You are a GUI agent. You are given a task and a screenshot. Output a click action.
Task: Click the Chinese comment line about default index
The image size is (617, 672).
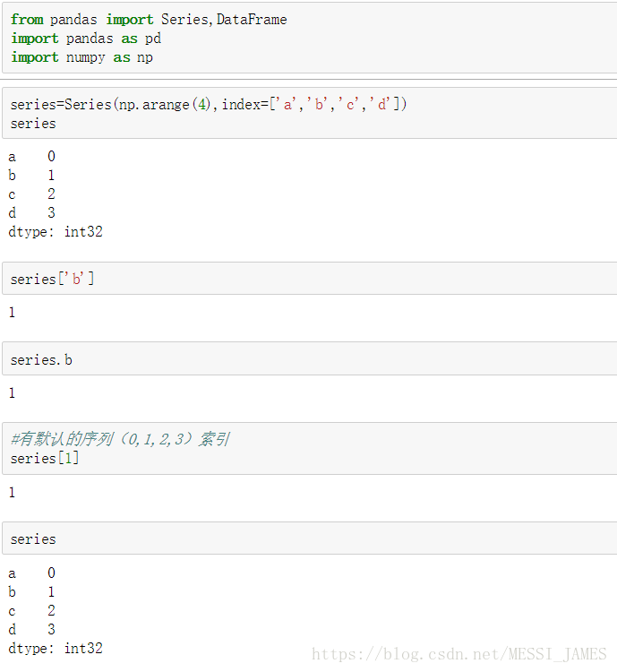coord(120,439)
